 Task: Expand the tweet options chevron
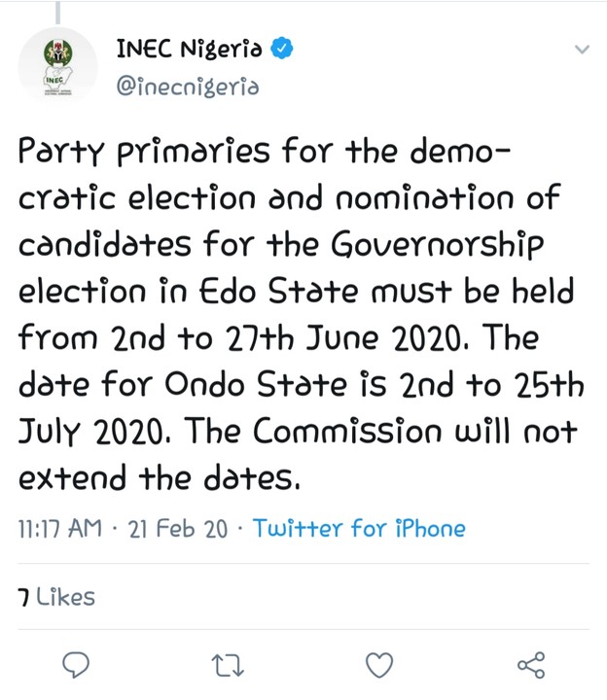[582, 50]
